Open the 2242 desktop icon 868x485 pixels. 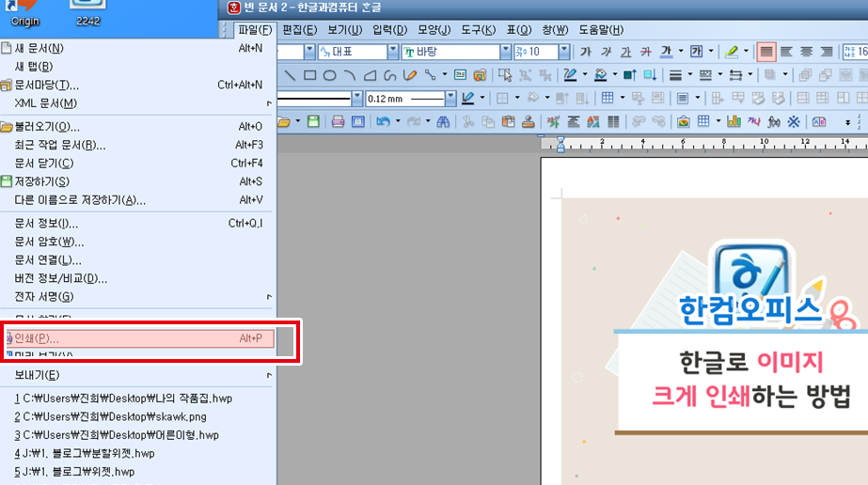tap(88, 13)
